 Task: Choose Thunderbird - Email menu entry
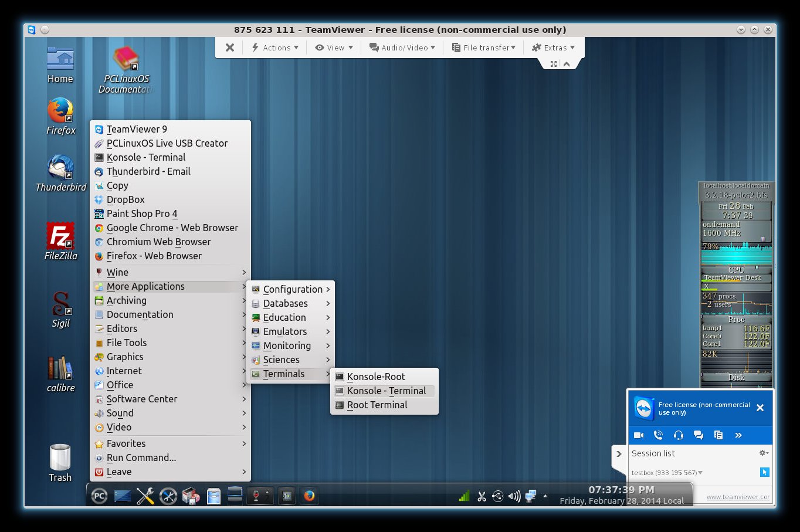tap(170, 171)
